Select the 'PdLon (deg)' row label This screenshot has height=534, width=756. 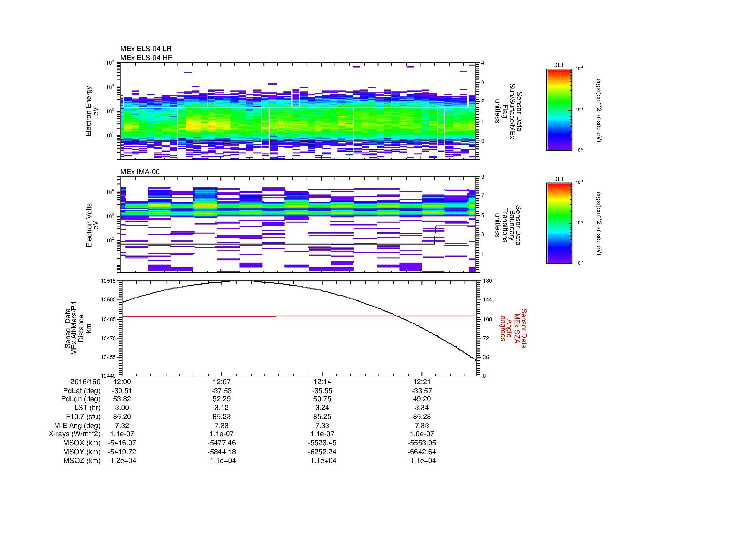(x=81, y=399)
